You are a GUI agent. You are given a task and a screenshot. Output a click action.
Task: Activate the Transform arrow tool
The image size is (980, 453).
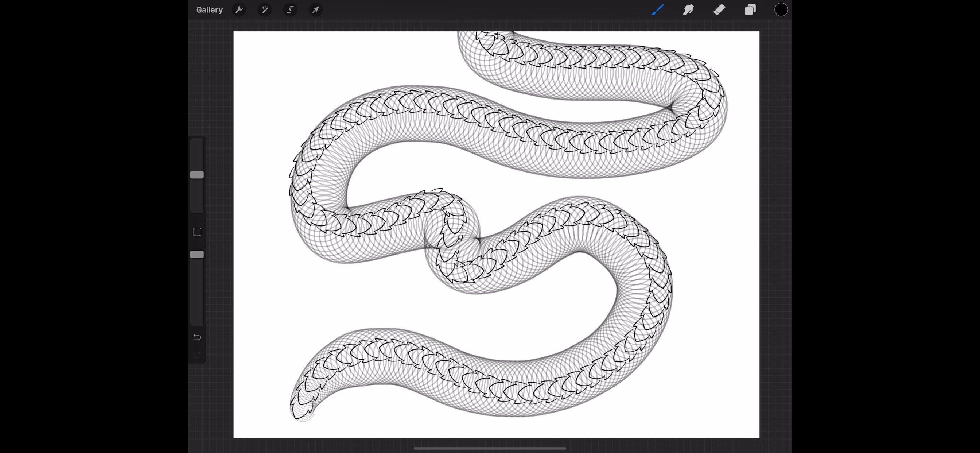(316, 10)
